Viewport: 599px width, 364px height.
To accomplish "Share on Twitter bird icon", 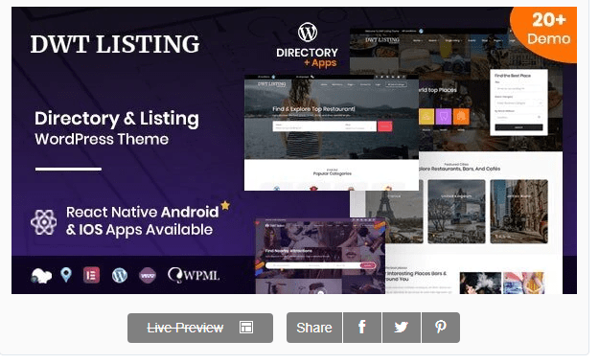I will (x=402, y=328).
